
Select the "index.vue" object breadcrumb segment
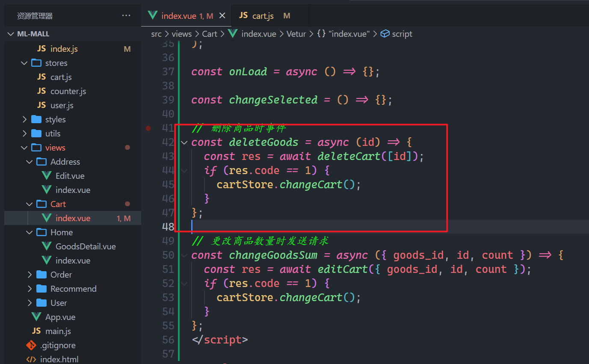point(343,34)
